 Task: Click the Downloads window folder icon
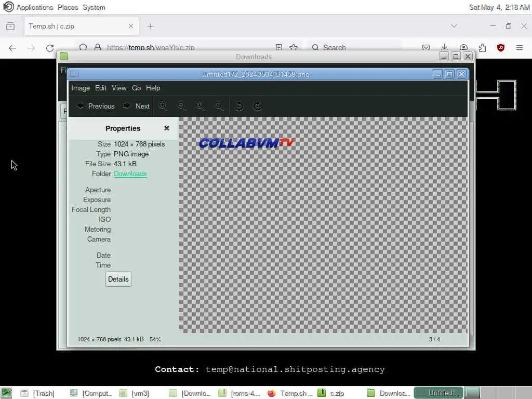pos(64,56)
